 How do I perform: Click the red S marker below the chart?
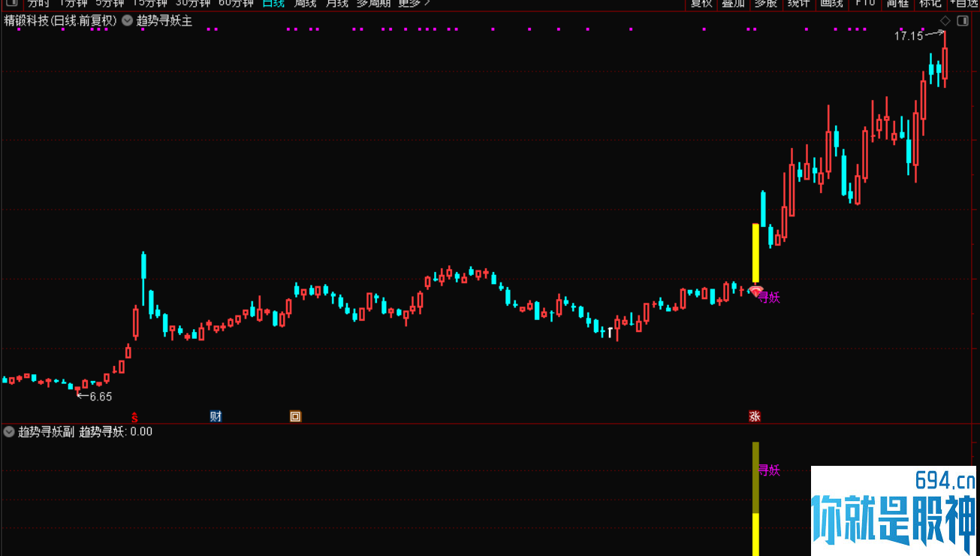point(134,416)
